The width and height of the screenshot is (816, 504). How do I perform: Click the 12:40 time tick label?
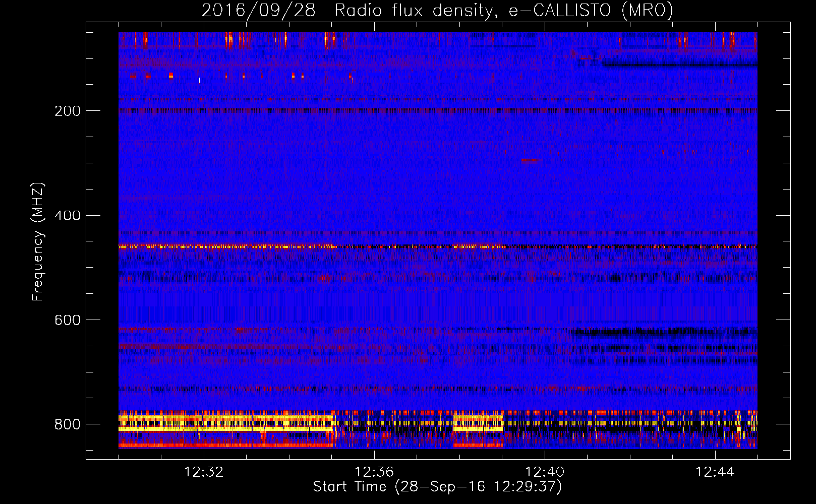[x=545, y=472]
